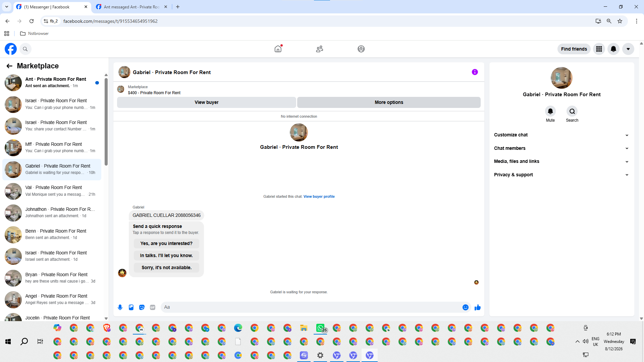The image size is (644, 362).
Task: Click chat list scroll-down arrow
Action: 106,319
